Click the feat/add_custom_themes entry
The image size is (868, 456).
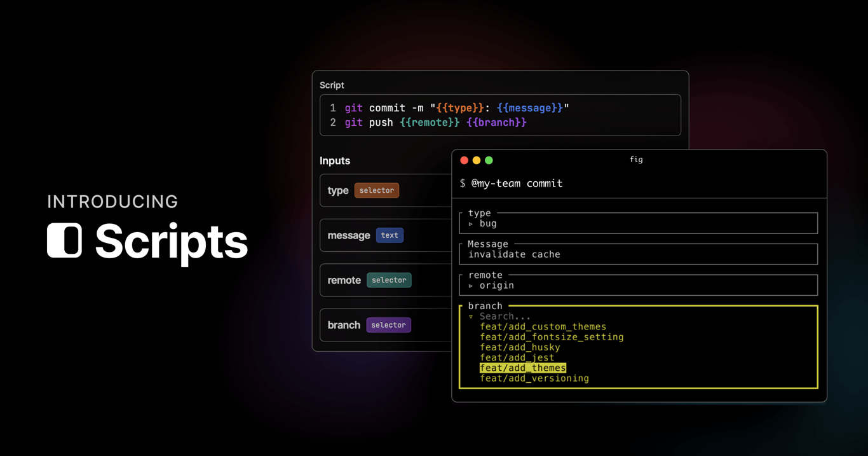pyautogui.click(x=544, y=327)
